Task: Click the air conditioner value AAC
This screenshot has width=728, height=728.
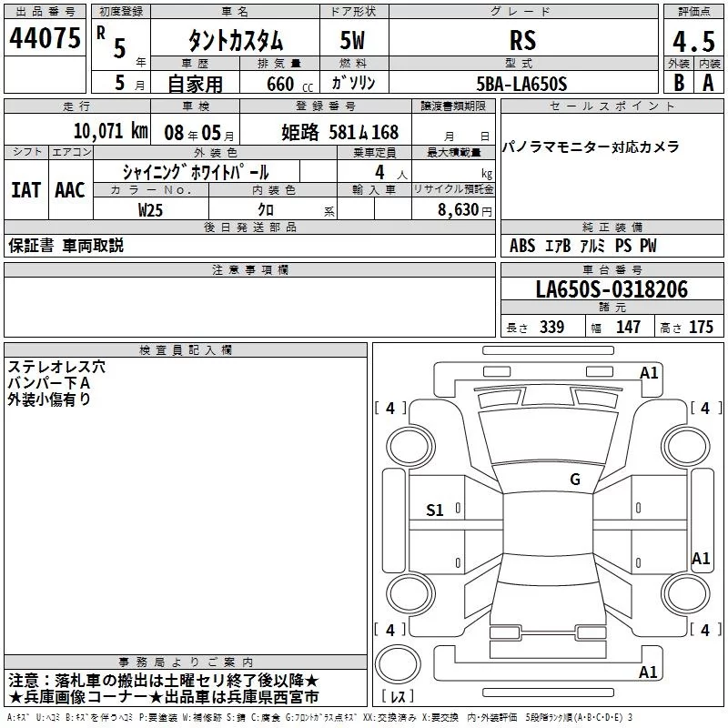Action: [70, 190]
